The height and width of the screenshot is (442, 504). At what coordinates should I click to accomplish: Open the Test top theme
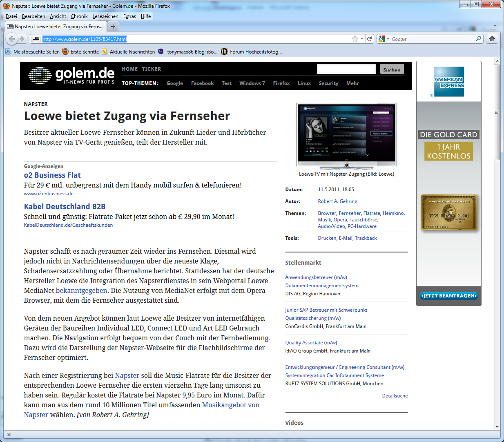[x=227, y=83]
